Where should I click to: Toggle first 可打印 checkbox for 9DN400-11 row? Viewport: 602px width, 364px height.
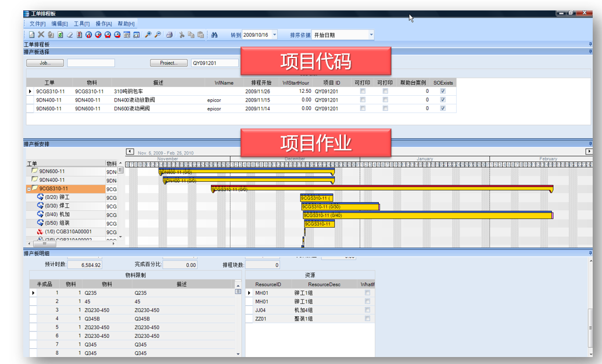pos(363,100)
